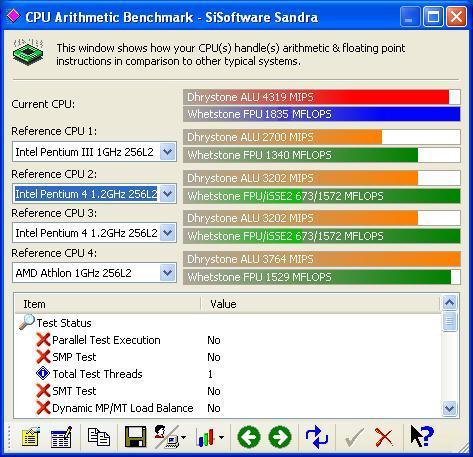
Task: Click the red X cancel icon
Action: pyautogui.click(x=384, y=437)
